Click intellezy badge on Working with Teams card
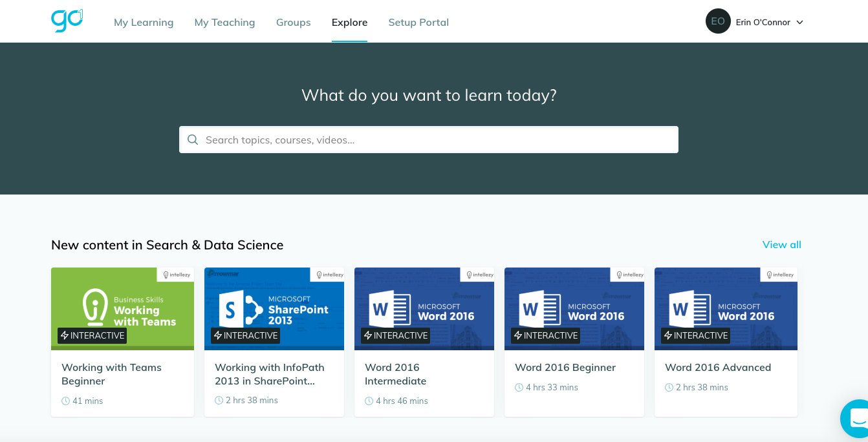Screen dimensions: 868x442 pyautogui.click(x=176, y=275)
